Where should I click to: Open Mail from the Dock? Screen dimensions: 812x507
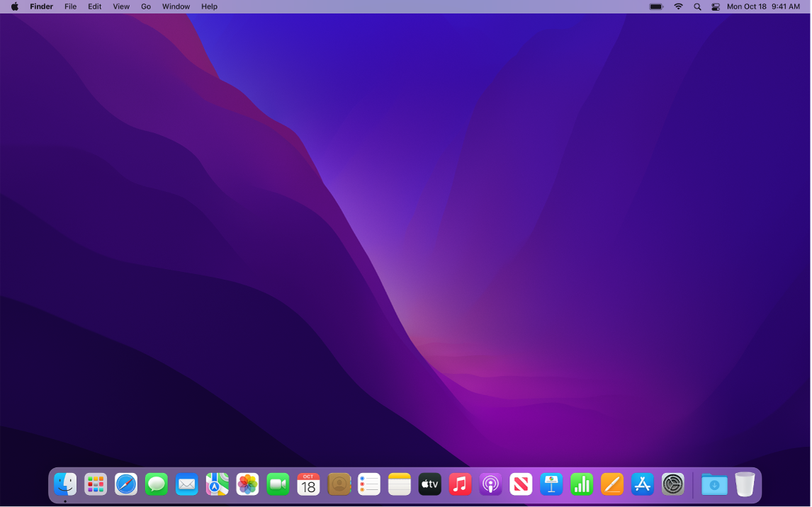point(187,484)
